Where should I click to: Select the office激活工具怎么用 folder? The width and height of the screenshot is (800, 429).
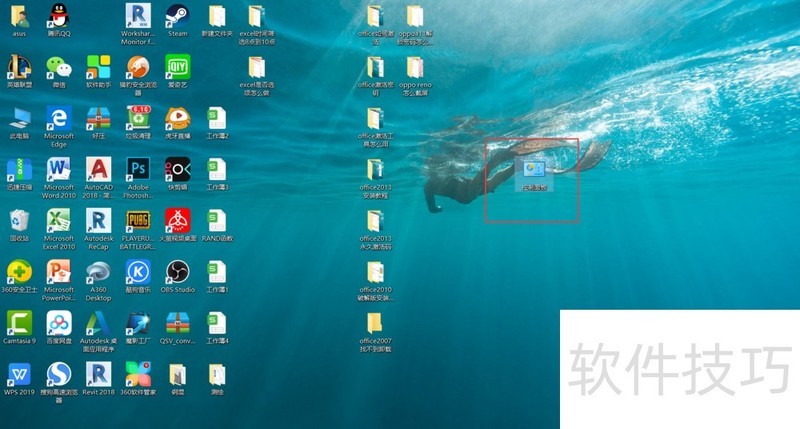pos(376,118)
